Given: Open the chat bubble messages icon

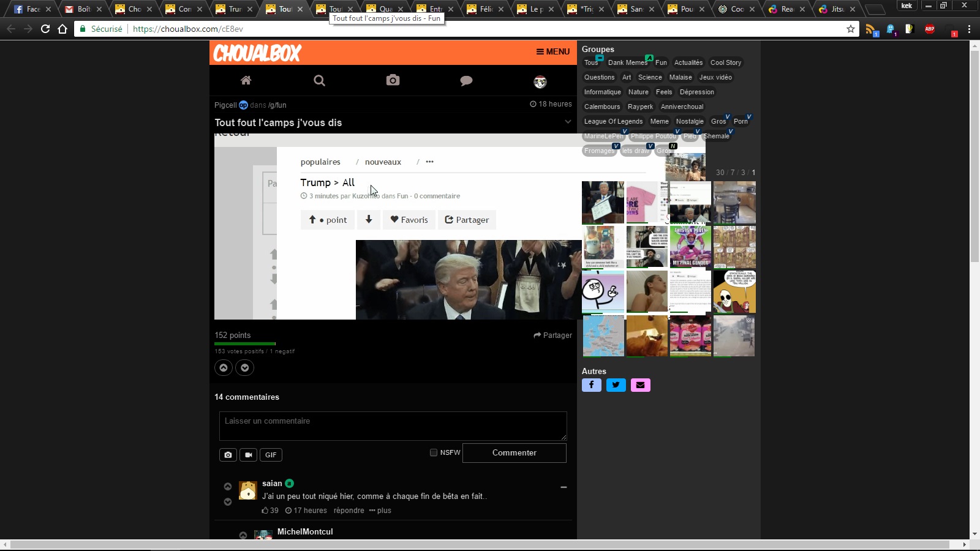Looking at the screenshot, I should (x=466, y=81).
